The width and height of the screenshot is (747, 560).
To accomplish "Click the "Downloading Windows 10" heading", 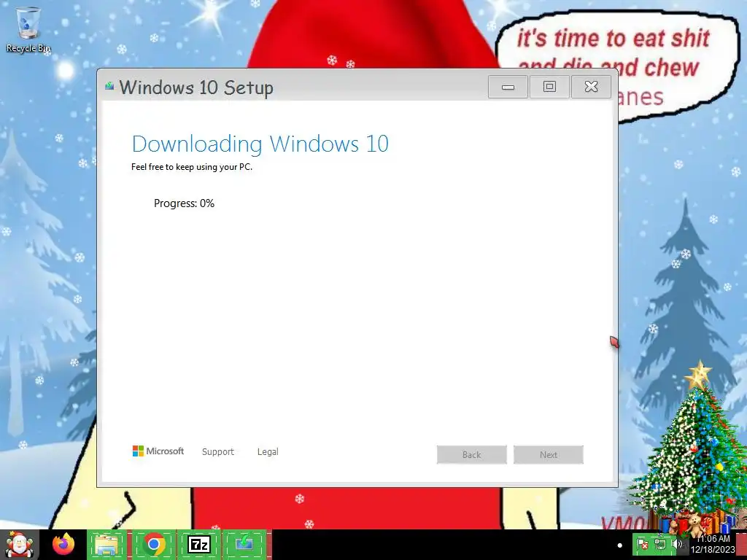I will [260, 144].
